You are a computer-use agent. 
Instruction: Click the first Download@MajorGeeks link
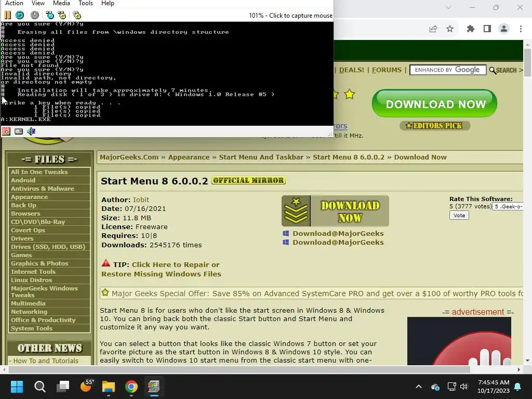pyautogui.click(x=338, y=233)
